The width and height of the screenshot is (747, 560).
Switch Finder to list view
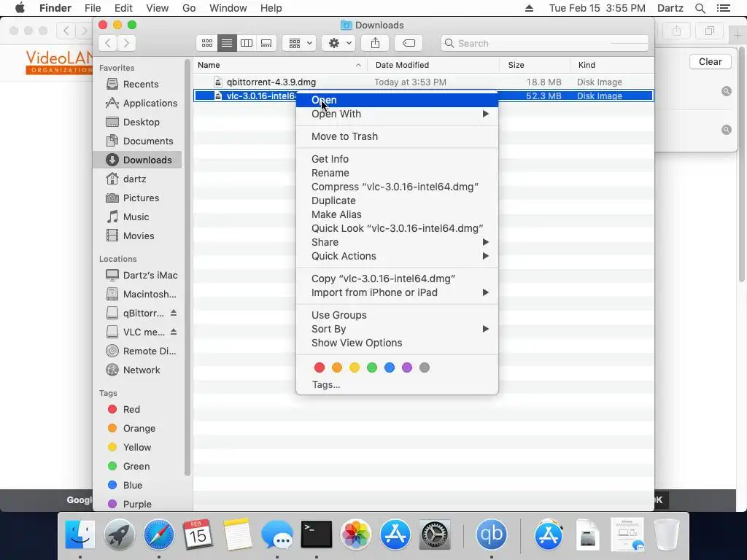(227, 43)
